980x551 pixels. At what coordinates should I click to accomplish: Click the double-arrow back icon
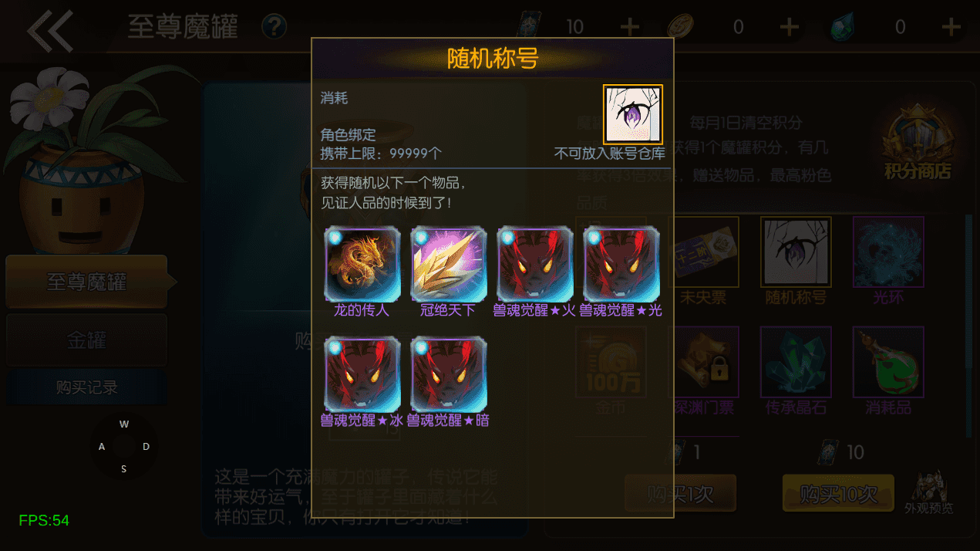pos(51,30)
